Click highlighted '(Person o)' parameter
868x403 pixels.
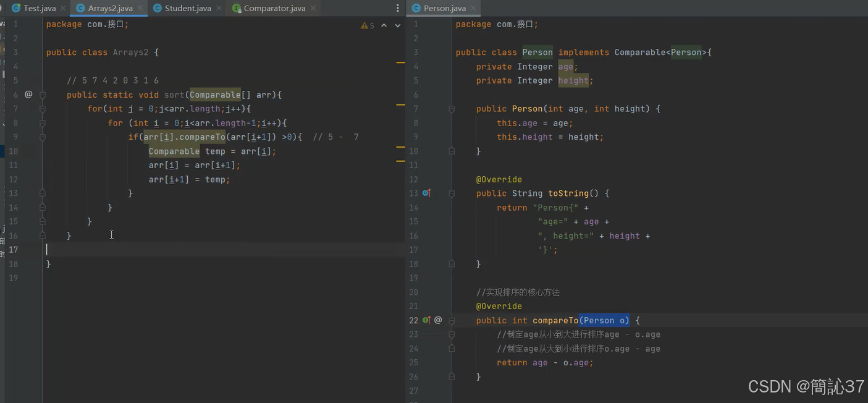604,321
